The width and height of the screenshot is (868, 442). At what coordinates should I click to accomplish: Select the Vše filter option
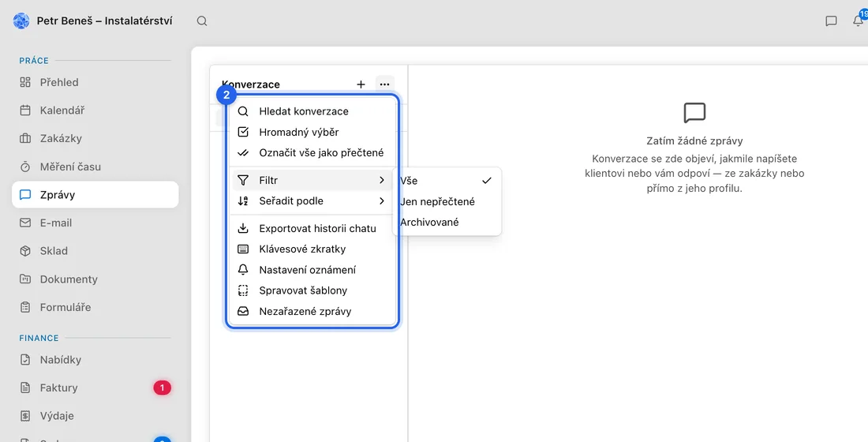[x=446, y=181]
